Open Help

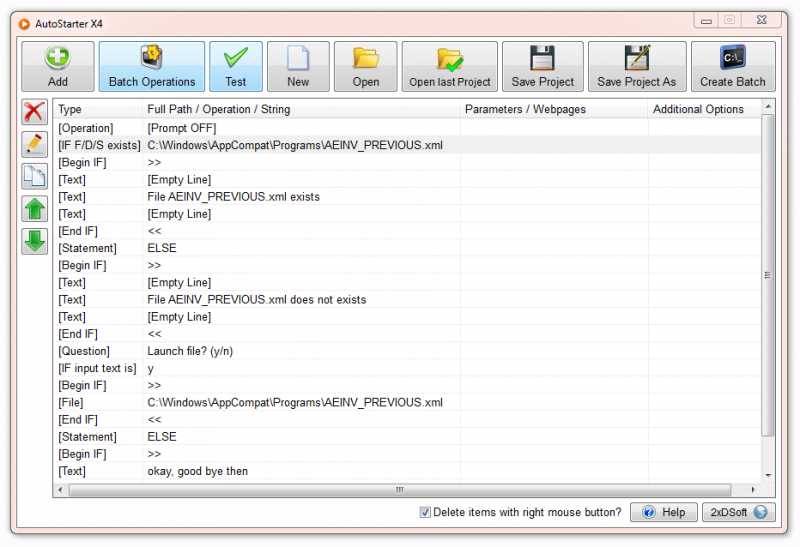663,512
